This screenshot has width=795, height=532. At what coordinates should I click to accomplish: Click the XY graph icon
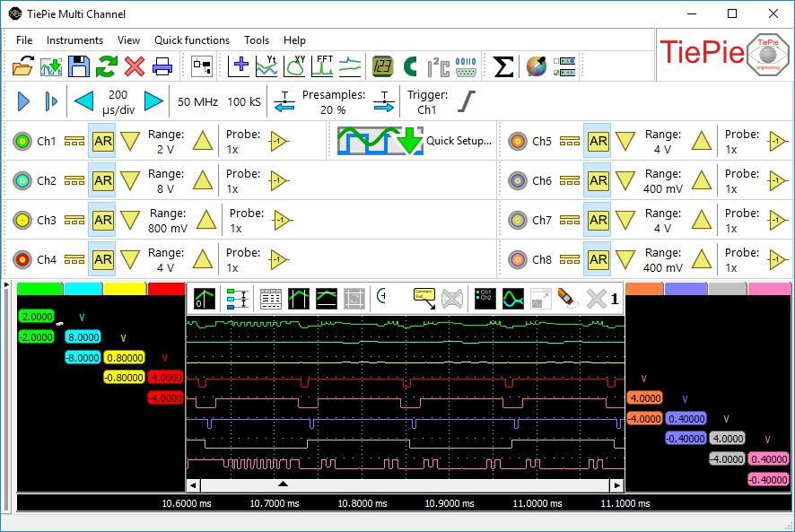pos(295,66)
